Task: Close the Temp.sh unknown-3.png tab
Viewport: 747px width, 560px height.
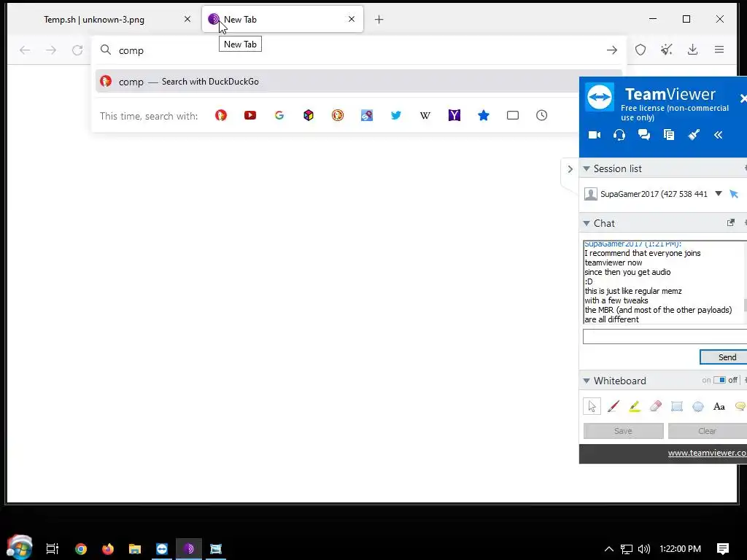Action: pos(187,19)
